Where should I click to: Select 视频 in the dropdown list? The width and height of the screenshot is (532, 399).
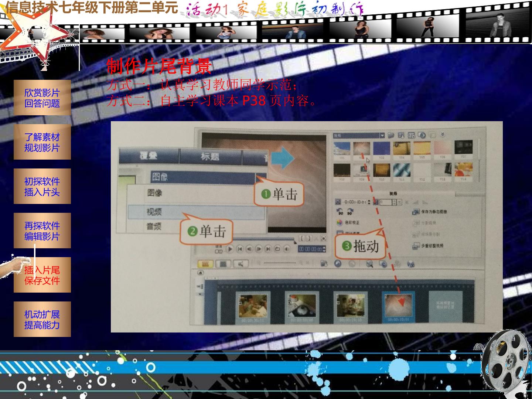[196, 212]
